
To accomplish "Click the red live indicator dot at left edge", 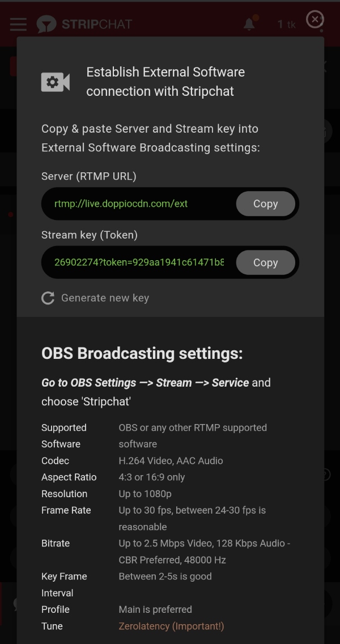I will 10,214.
